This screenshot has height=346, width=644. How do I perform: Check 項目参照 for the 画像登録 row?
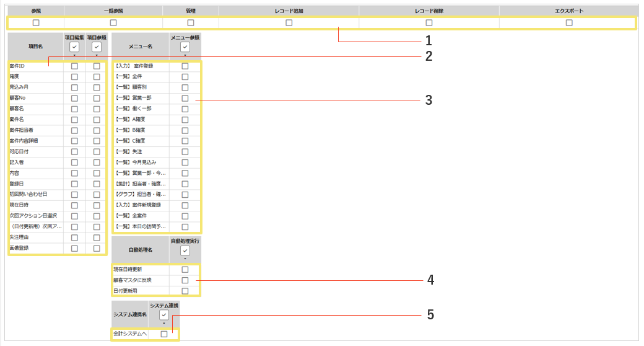(97, 248)
